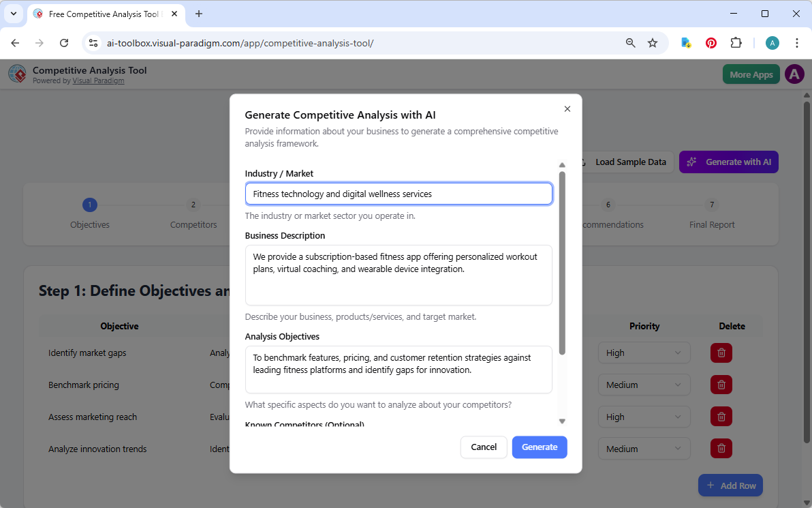Viewport: 812px width, 508px height.
Task: Click the Industry / Market input field
Action: point(399,194)
